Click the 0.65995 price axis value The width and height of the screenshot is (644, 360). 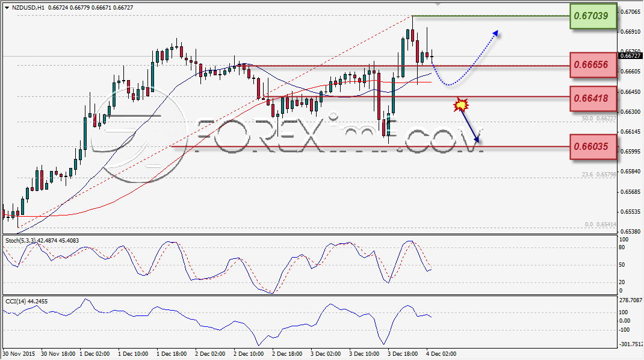pos(630,152)
